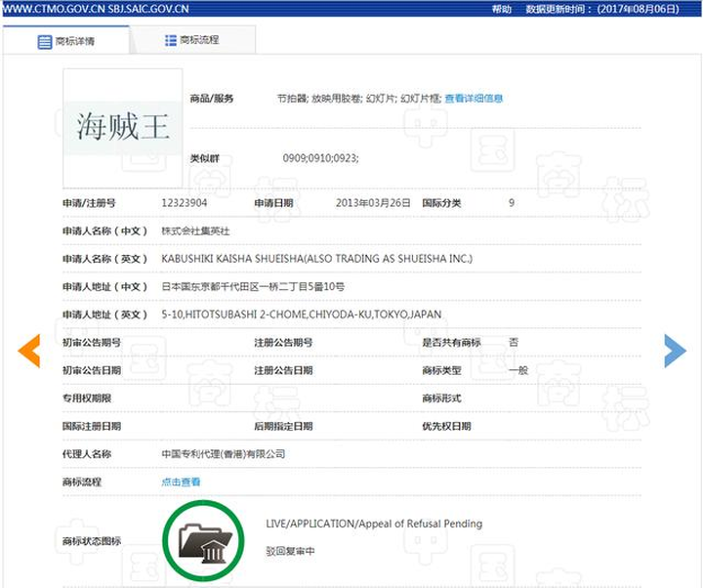Go to previous trademark with orange arrow

[29, 351]
